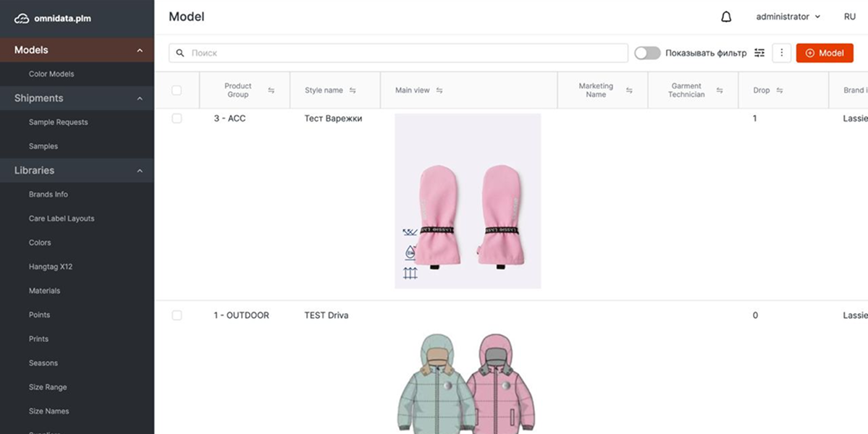Screen dimensions: 868x434
Task: Open Color Models in the sidebar
Action: pyautogui.click(x=51, y=74)
